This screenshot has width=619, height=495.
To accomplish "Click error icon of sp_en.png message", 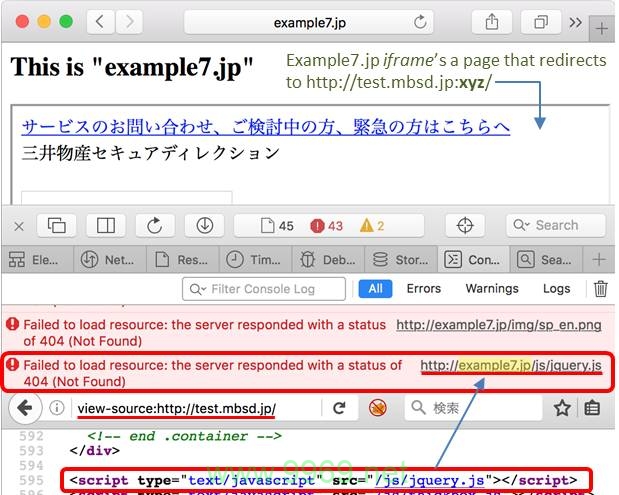I will (x=12, y=324).
